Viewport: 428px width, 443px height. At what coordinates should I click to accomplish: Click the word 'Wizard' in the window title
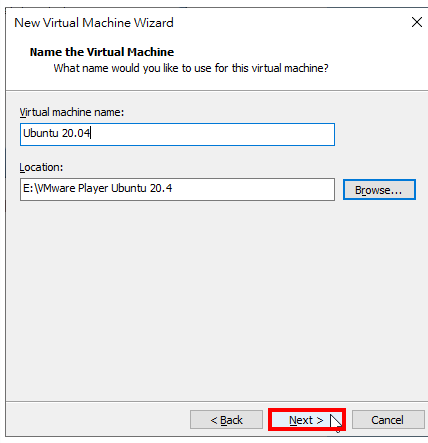(154, 23)
